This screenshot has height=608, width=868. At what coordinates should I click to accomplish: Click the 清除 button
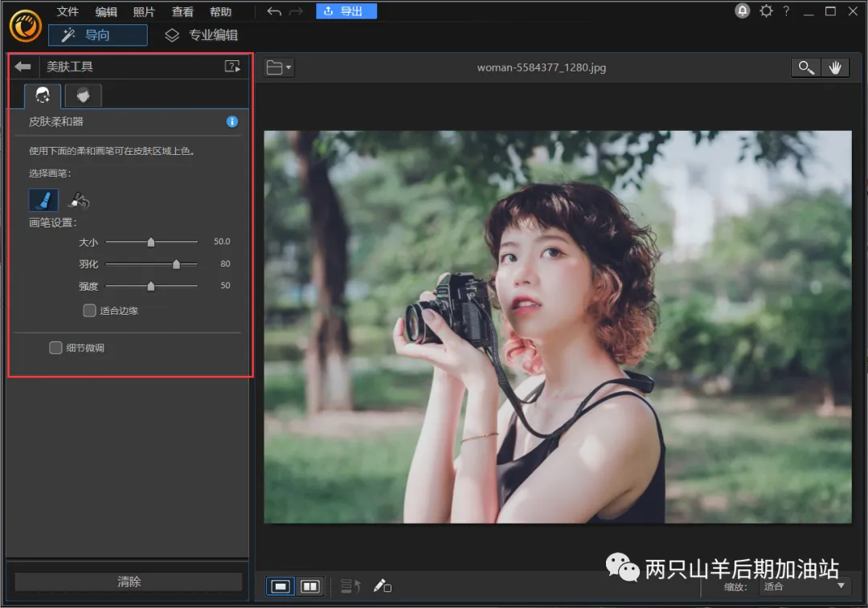(129, 581)
